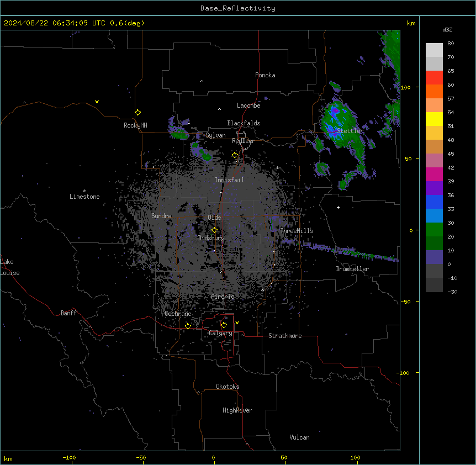This screenshot has width=476, height=465.
Task: Click the Limestone label
Action: [x=84, y=197]
